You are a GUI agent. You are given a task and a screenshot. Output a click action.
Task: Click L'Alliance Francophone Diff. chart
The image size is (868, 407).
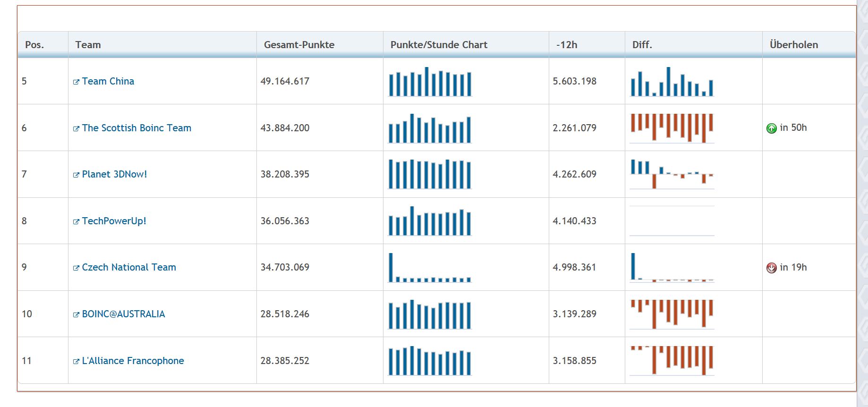(x=672, y=361)
